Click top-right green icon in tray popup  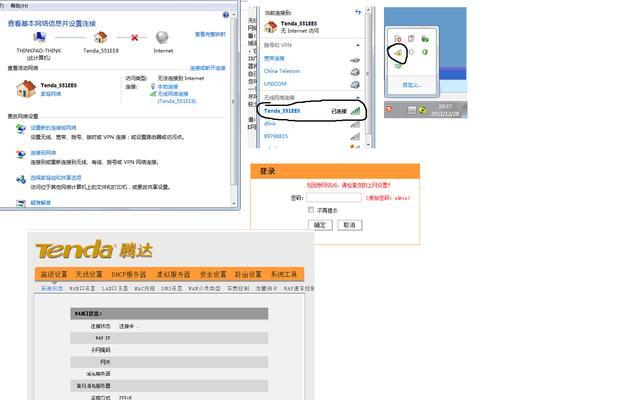pos(425,39)
